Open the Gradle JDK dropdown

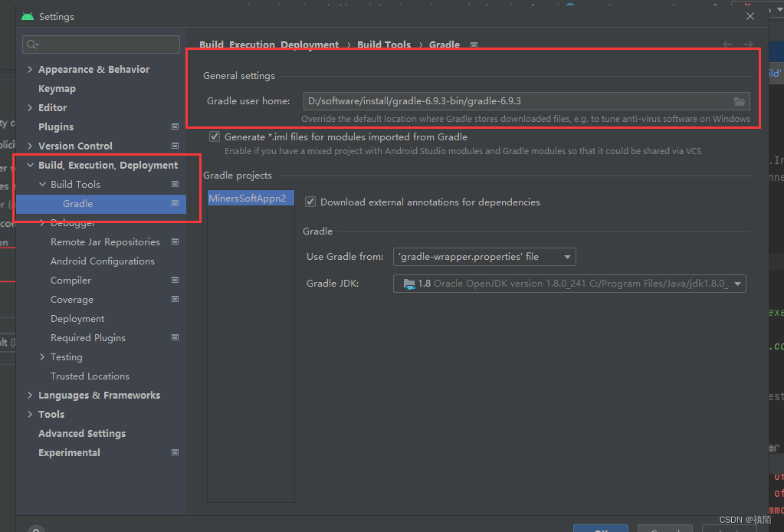(x=569, y=284)
